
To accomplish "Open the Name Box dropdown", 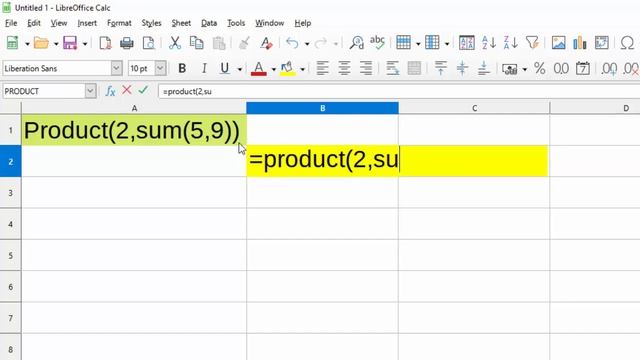I will pyautogui.click(x=90, y=91).
